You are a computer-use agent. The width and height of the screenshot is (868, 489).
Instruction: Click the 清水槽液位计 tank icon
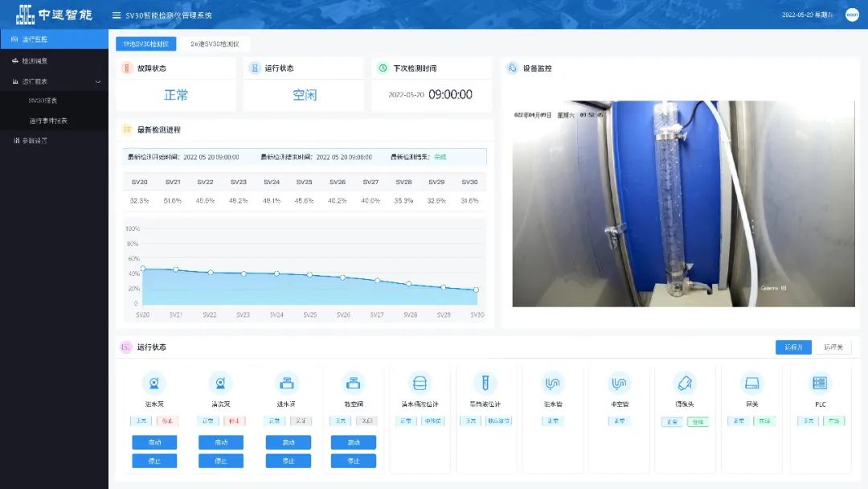pos(420,383)
